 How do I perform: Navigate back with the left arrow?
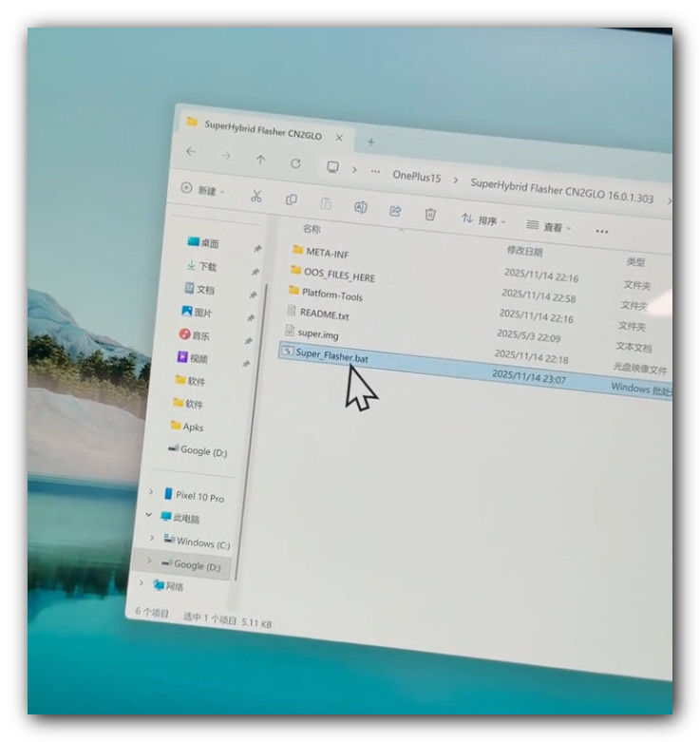pos(191,151)
